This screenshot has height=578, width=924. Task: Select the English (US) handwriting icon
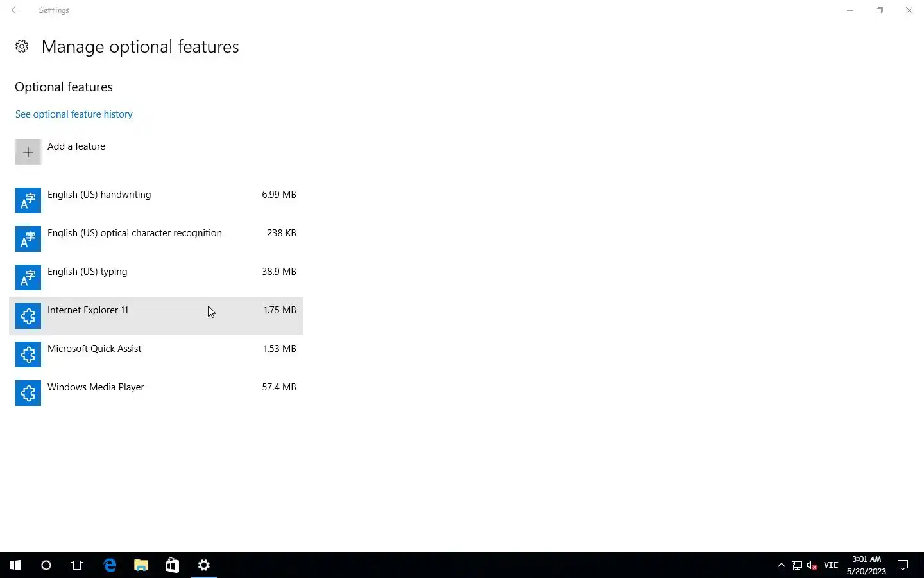(28, 200)
